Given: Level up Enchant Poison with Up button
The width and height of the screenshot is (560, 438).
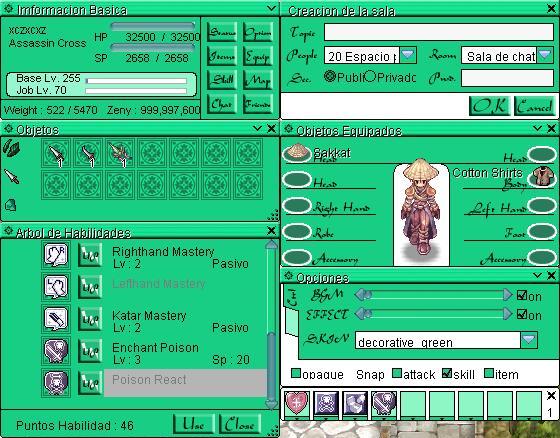Looking at the screenshot, I should point(90,350).
